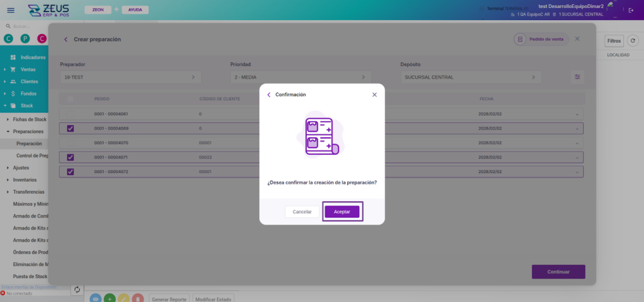This screenshot has height=302, width=644.
Task: Click the blue eye view icon
Action: coord(96,299)
